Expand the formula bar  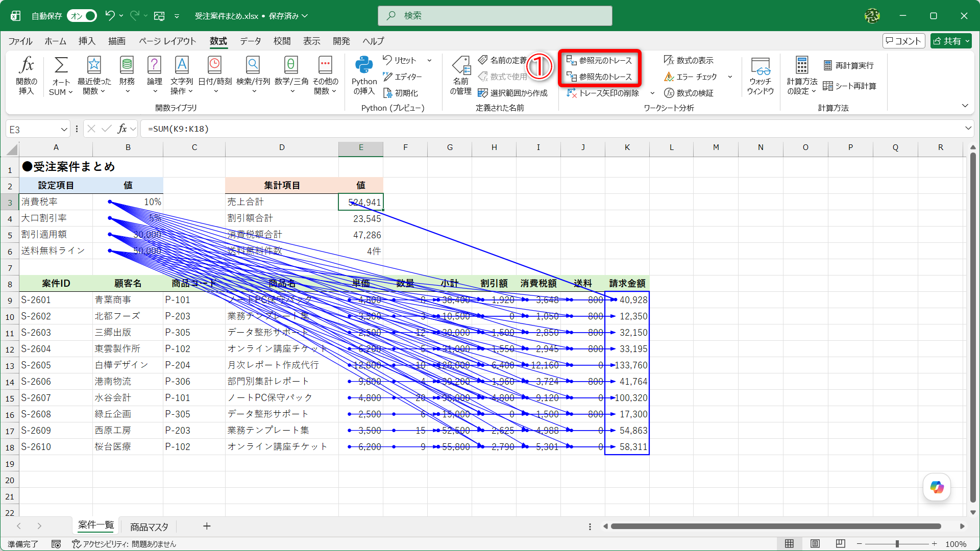pyautogui.click(x=968, y=129)
